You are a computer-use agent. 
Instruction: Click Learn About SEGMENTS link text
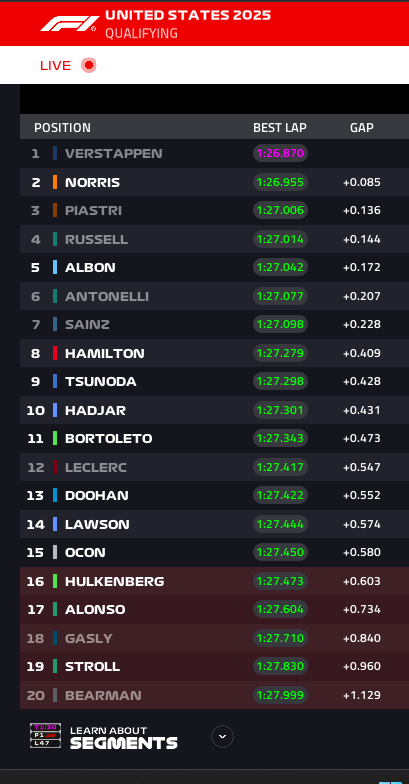point(124,738)
